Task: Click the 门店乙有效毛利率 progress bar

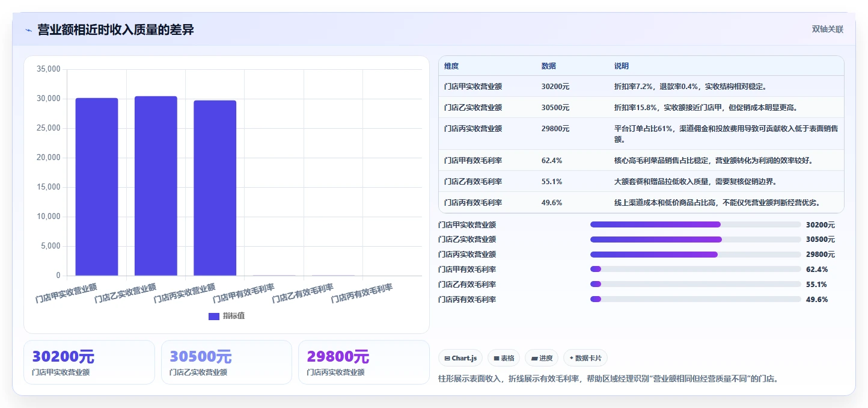Action: tap(695, 284)
